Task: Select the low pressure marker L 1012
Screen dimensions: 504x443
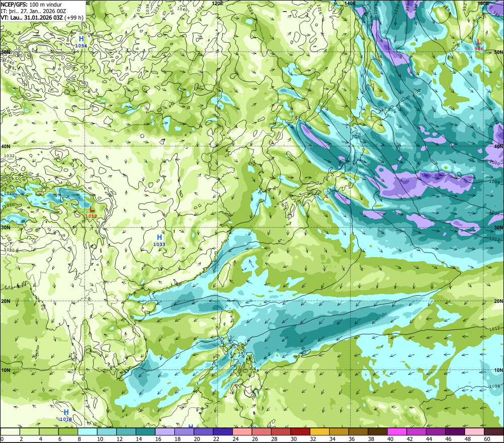Action: coord(91,212)
